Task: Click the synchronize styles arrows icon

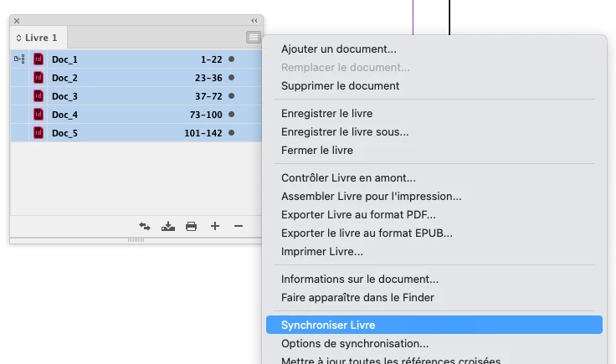Action: tap(145, 226)
